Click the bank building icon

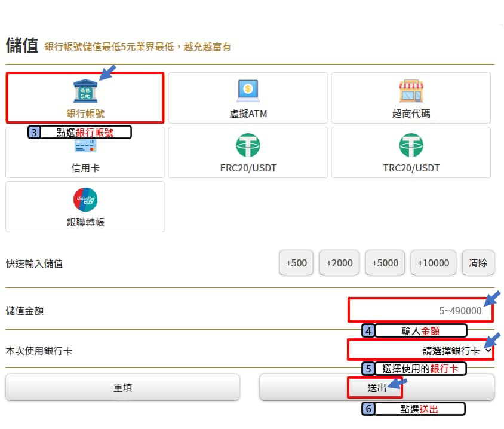point(85,91)
